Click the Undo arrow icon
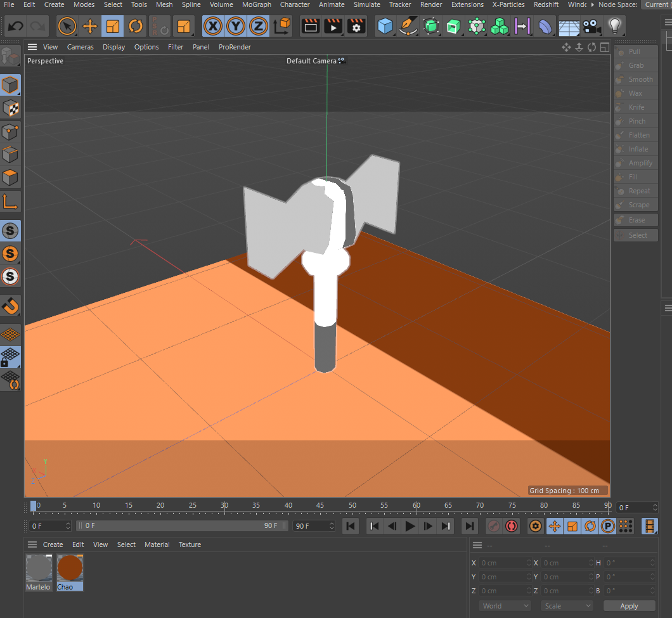The height and width of the screenshot is (618, 672). (x=16, y=27)
